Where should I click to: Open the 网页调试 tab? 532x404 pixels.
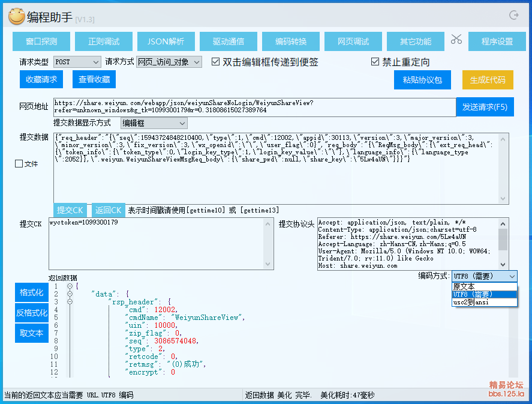[353, 41]
